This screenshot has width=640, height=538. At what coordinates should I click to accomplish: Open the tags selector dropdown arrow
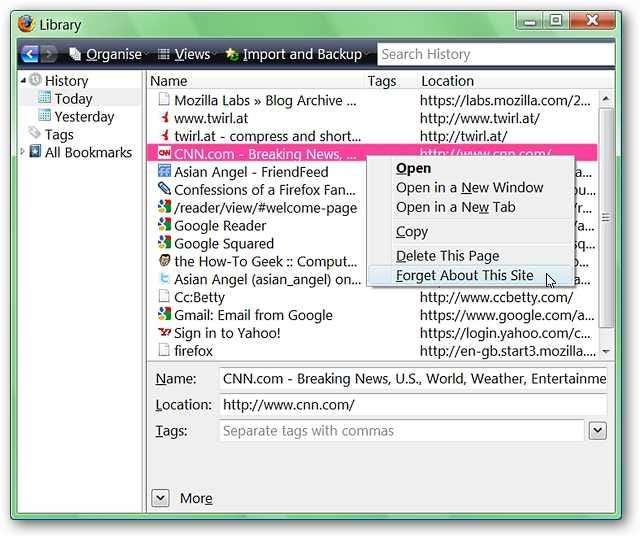click(598, 431)
